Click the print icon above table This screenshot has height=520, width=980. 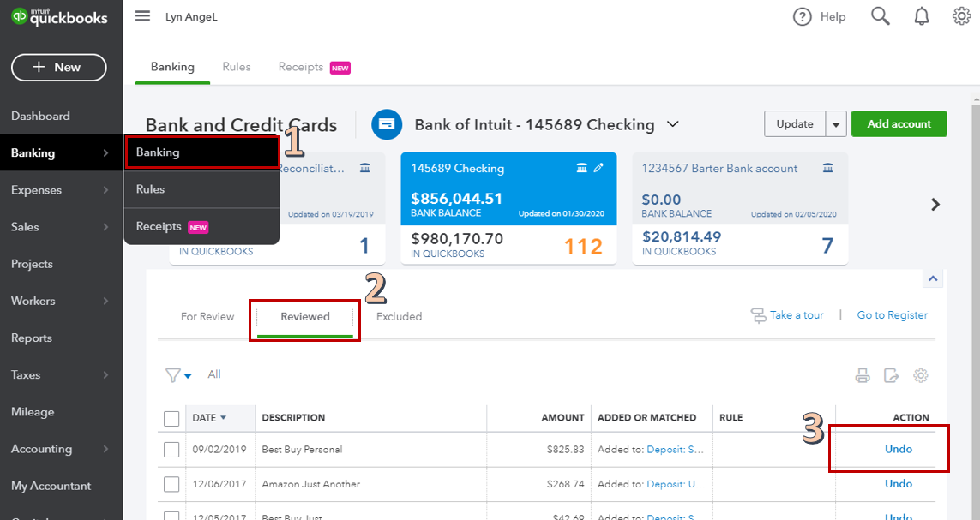pos(863,375)
